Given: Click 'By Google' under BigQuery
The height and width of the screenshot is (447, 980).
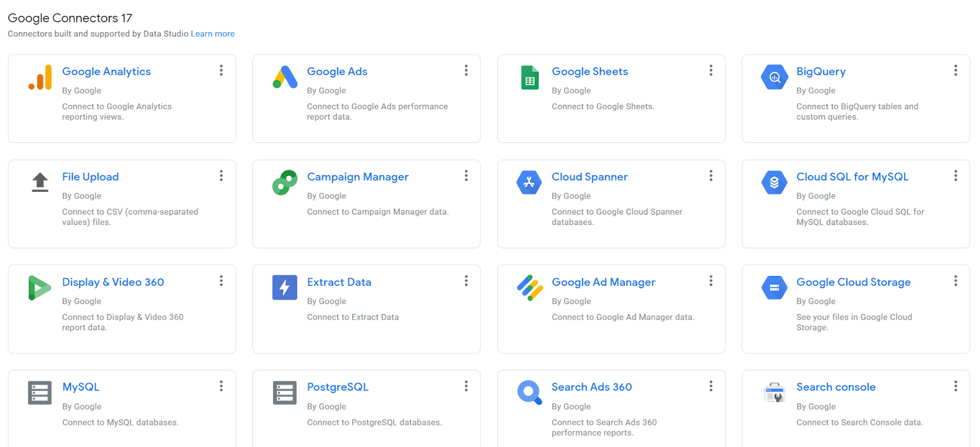Looking at the screenshot, I should [x=816, y=91].
